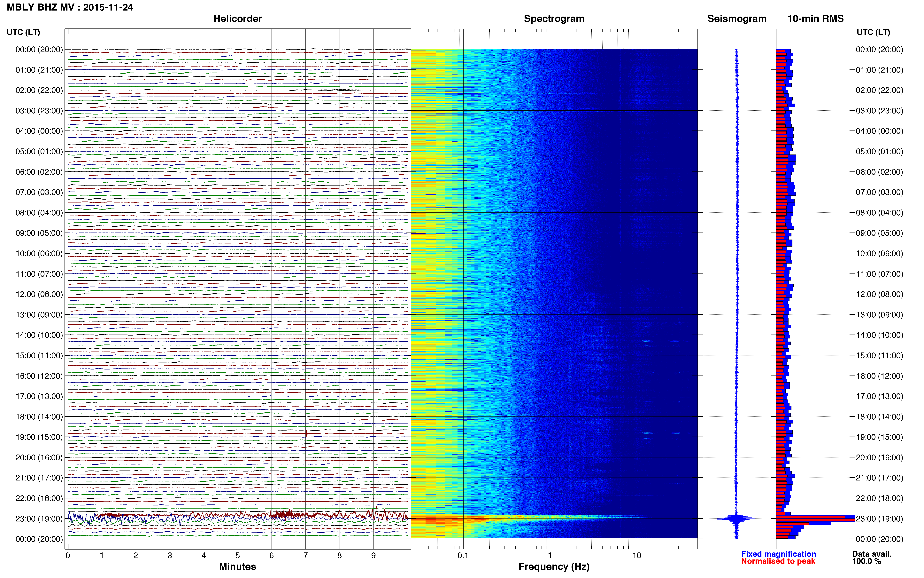
Task: Click the left '08:00 (04:00)' time label
Action: coord(39,213)
